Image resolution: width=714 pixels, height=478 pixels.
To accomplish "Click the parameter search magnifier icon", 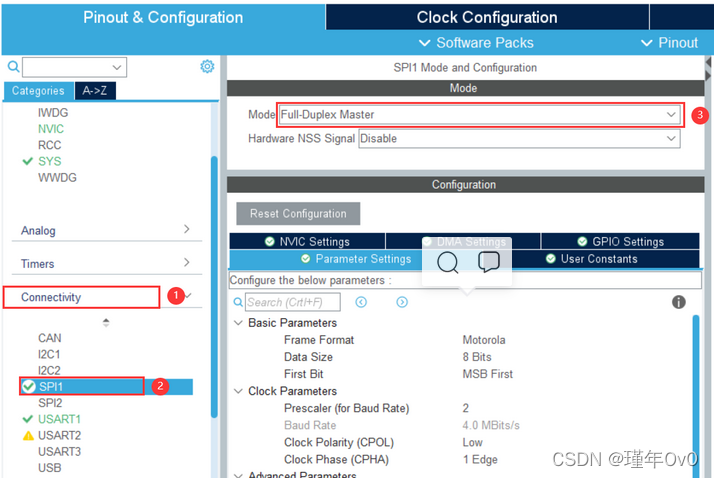I will 238,302.
